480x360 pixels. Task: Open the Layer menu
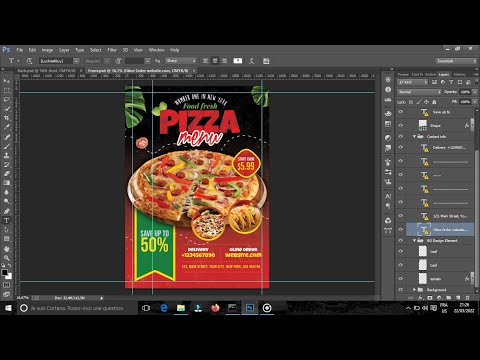[x=64, y=50]
